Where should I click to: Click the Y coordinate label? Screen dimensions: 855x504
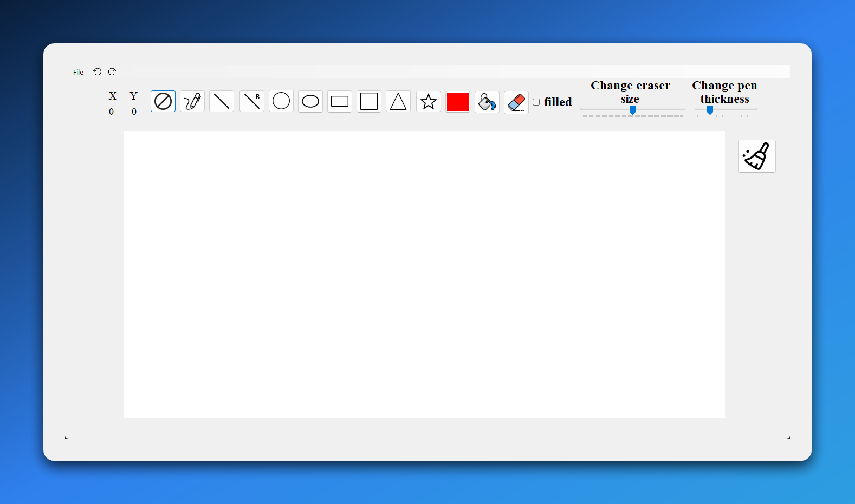point(134,96)
